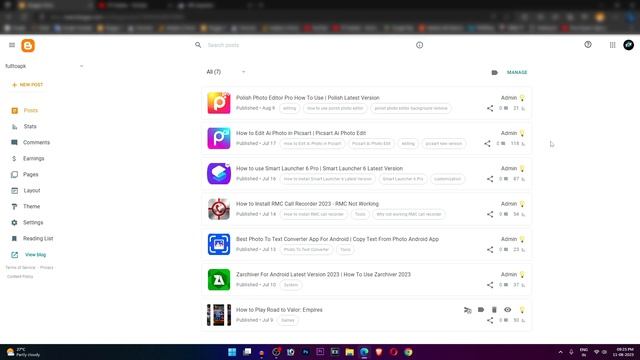Revert Road to Valor post to draft

pos(468,310)
